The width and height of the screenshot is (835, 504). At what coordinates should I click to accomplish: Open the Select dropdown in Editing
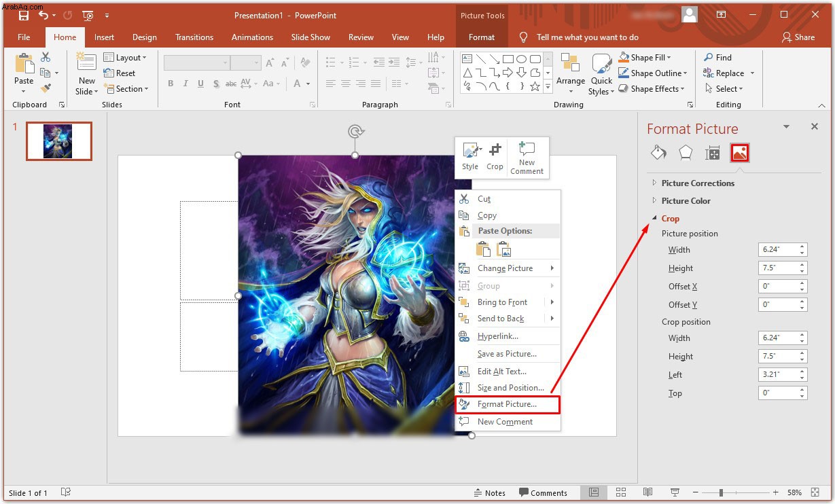point(724,89)
